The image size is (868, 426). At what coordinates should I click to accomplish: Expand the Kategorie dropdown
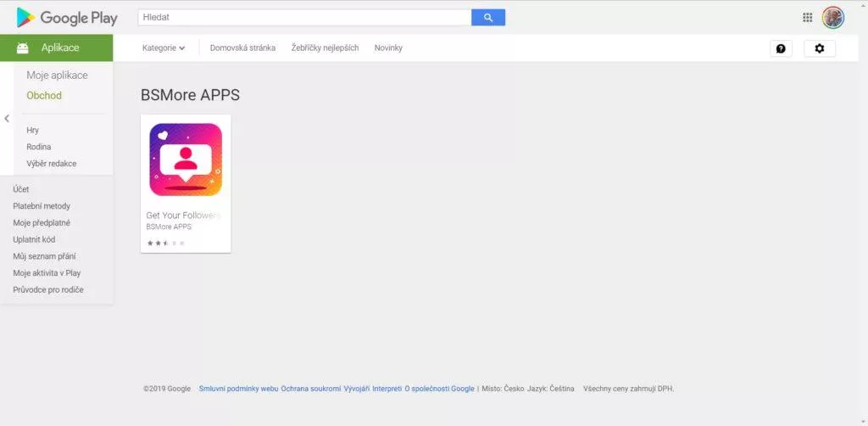164,48
